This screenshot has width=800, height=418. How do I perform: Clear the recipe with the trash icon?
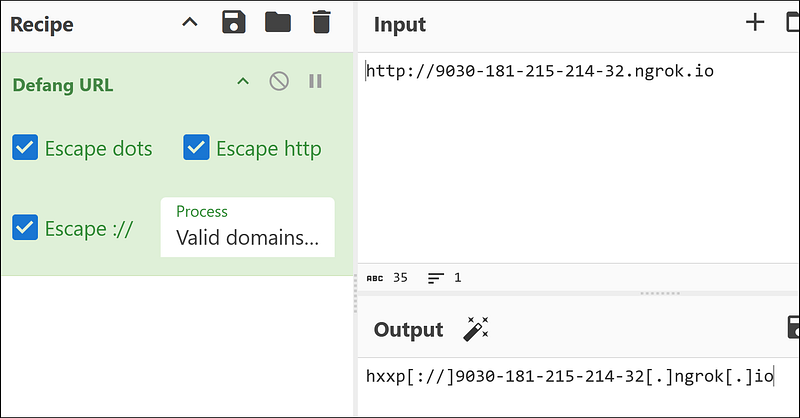pyautogui.click(x=320, y=22)
